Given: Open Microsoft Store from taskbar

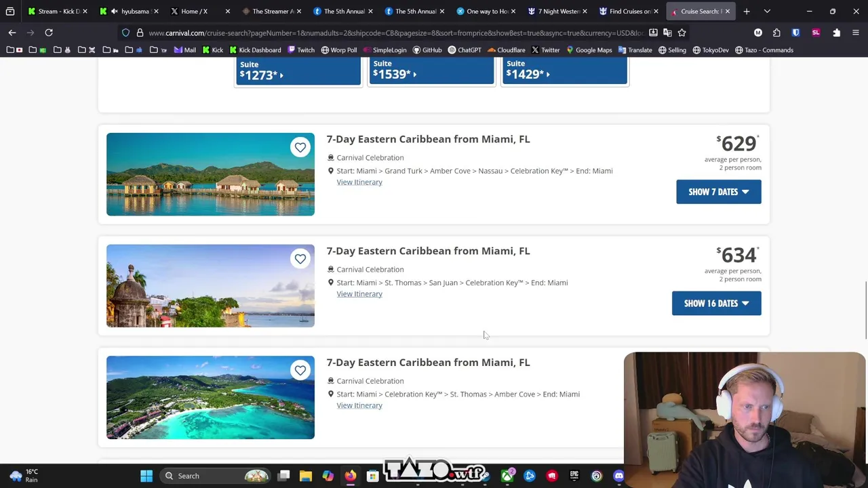Looking at the screenshot, I should 372,476.
